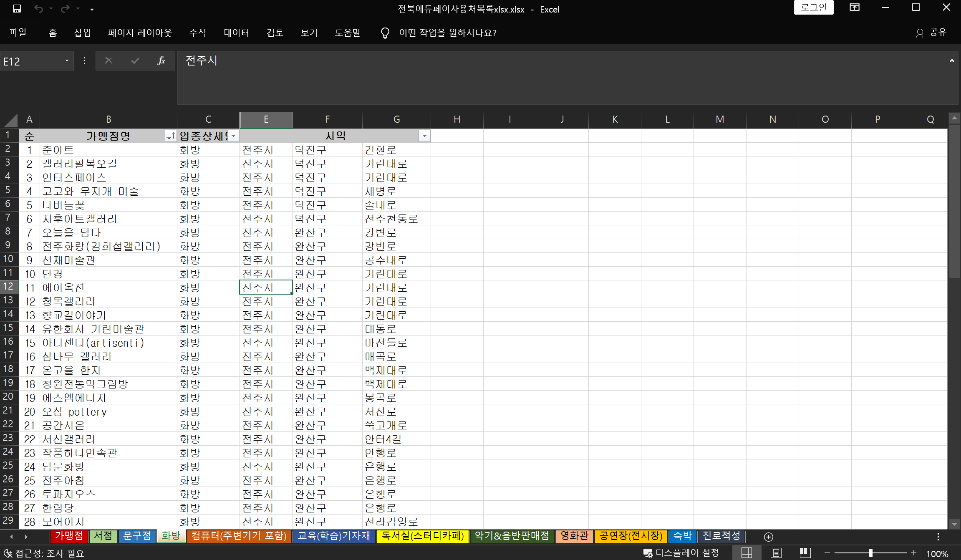Switch to Page Break Preview view
961x560 pixels.
805,553
